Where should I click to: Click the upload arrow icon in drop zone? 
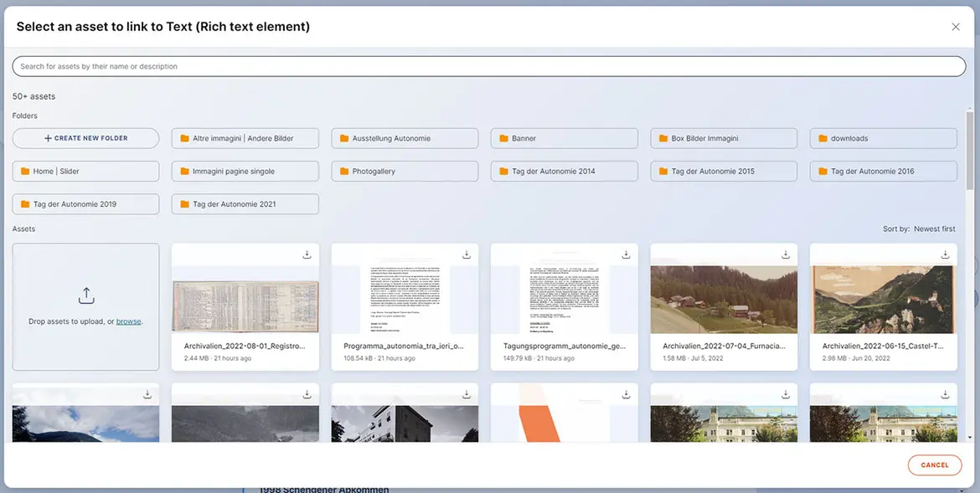(85, 295)
